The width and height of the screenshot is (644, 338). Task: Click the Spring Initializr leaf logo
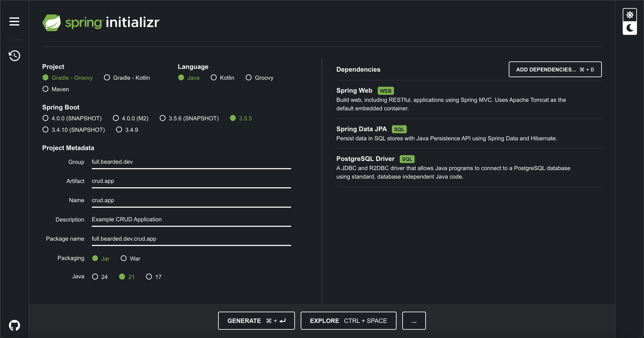[52, 23]
